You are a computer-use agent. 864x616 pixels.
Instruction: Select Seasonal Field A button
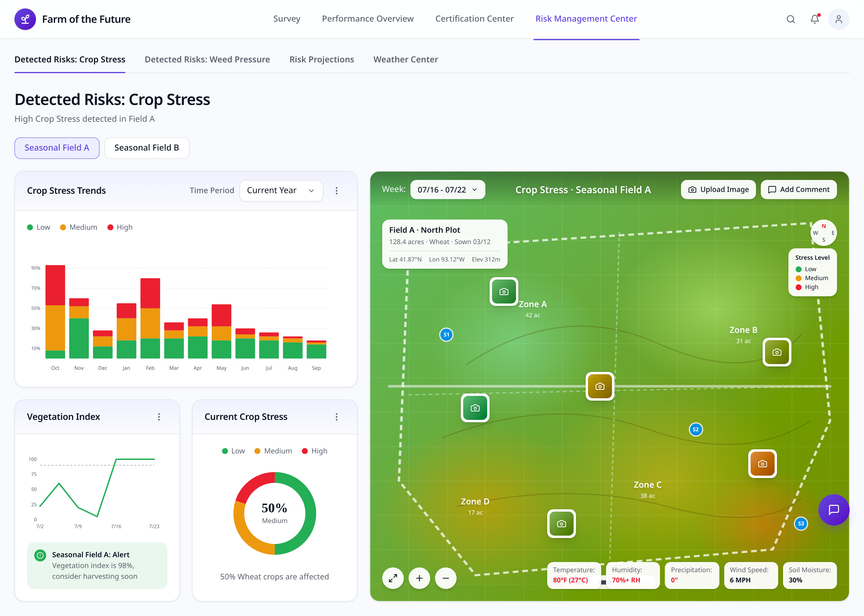57,148
